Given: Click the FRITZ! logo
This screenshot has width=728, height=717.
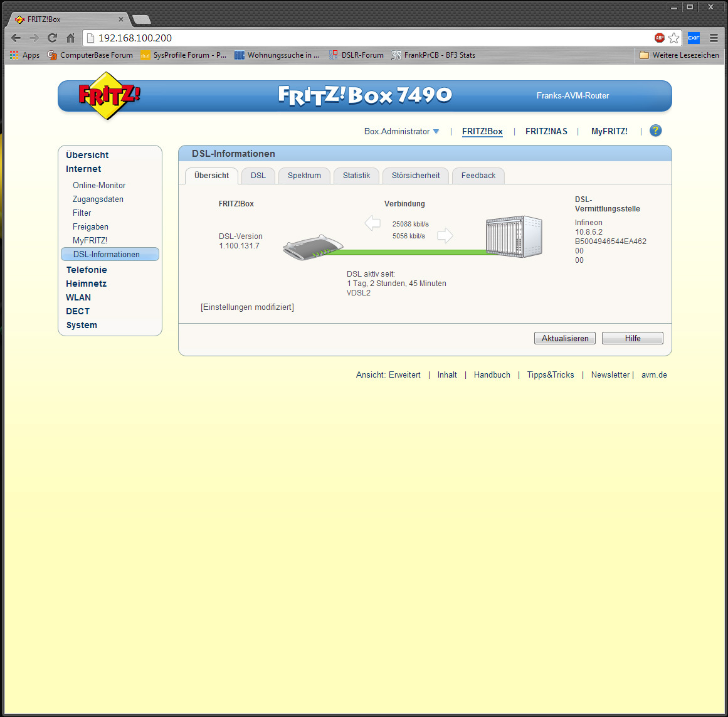Looking at the screenshot, I should point(109,95).
